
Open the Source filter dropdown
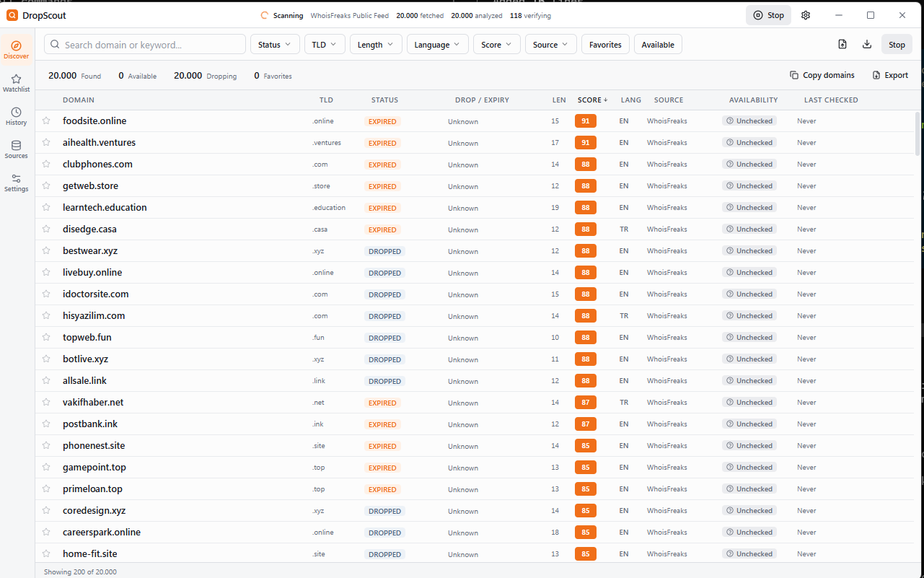551,45
